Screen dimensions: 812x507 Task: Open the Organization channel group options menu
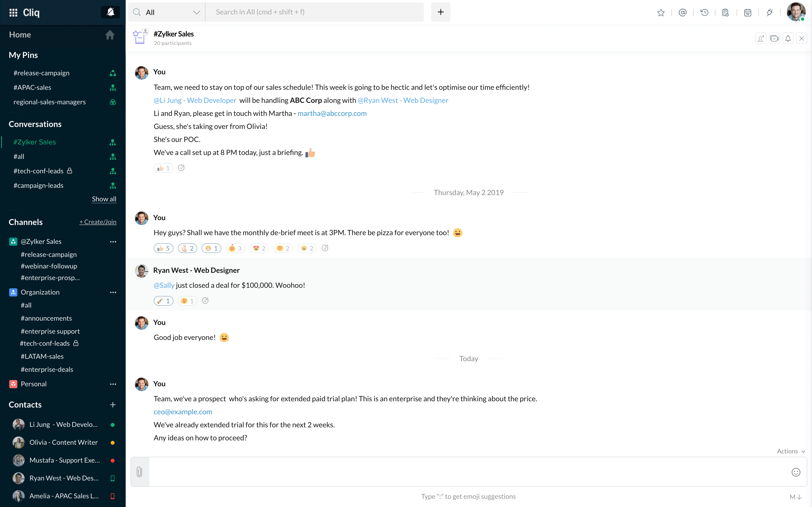click(113, 292)
